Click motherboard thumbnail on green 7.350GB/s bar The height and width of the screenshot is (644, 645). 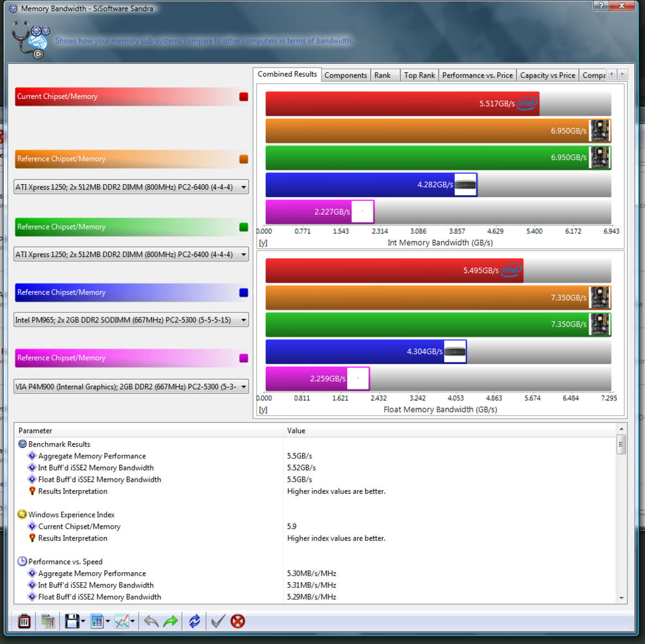[x=600, y=324]
